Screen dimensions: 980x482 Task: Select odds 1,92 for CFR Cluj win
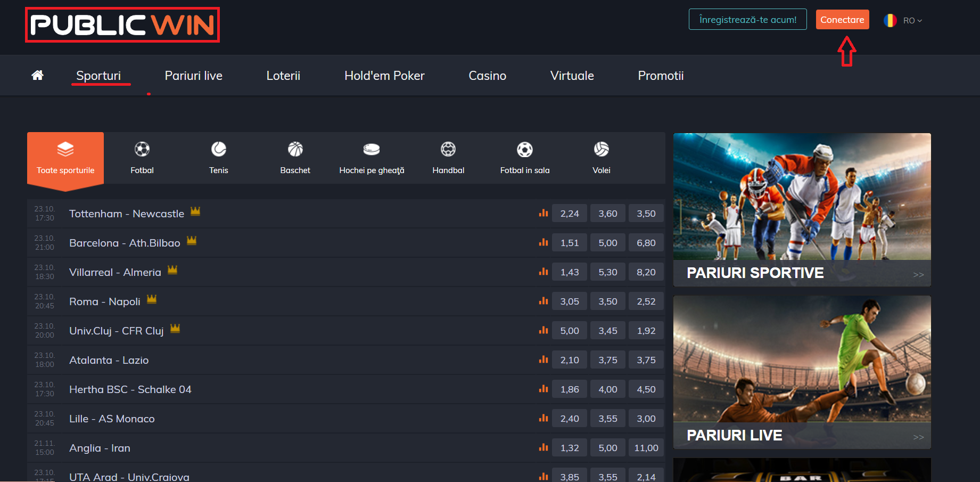tap(646, 330)
